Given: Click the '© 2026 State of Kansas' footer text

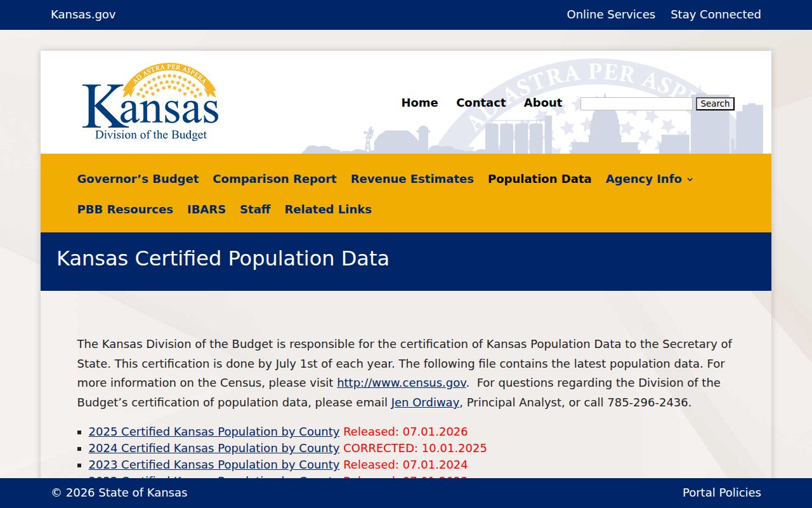Looking at the screenshot, I should pos(119,493).
